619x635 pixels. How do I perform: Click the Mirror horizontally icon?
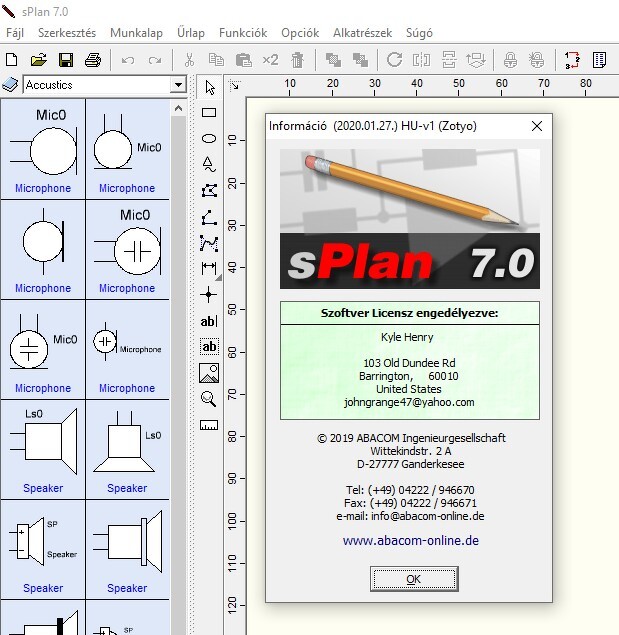pos(421,60)
